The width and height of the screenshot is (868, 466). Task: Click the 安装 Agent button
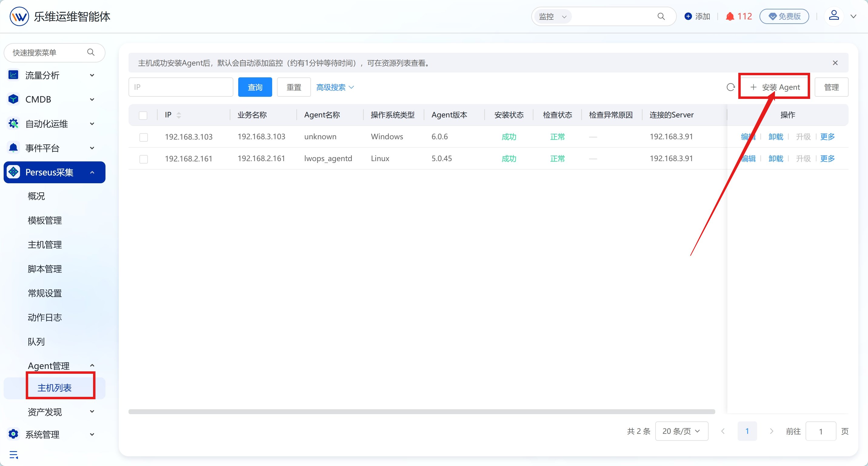[x=775, y=87]
